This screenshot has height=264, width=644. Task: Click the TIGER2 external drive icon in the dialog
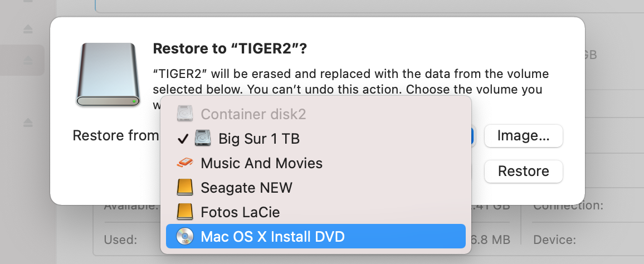click(109, 75)
